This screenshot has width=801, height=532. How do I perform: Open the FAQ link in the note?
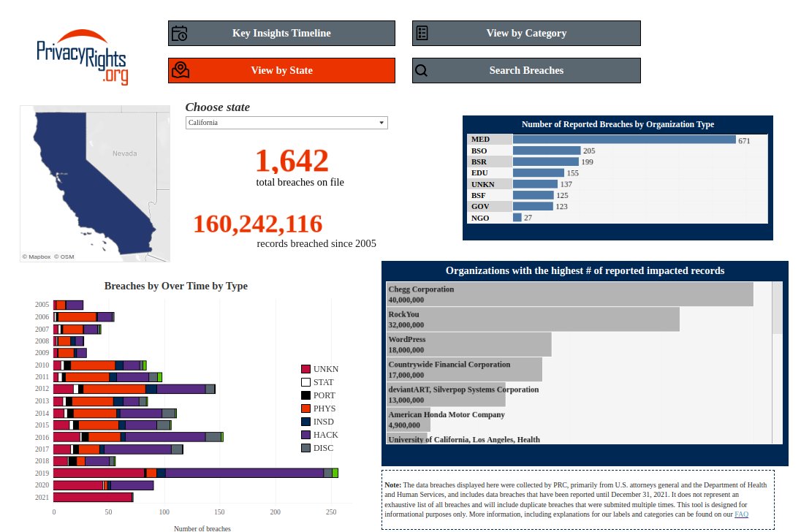click(x=741, y=514)
